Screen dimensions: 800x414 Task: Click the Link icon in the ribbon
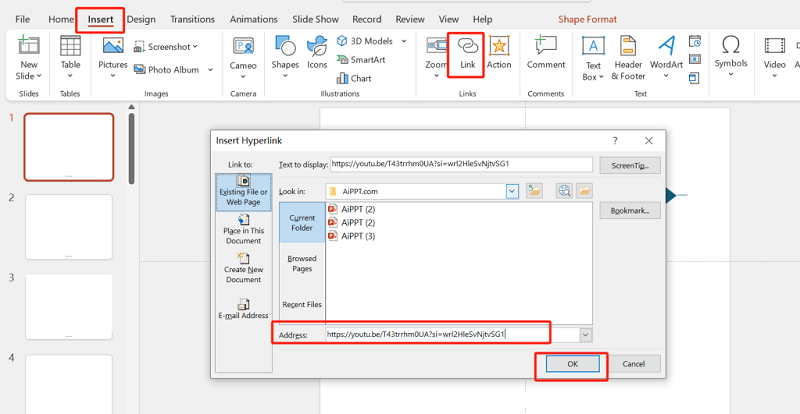(467, 53)
